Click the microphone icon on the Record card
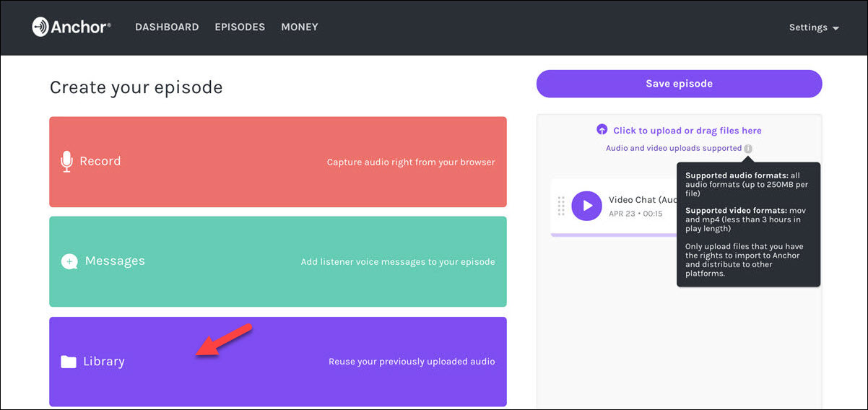This screenshot has width=868, height=410. coord(66,162)
